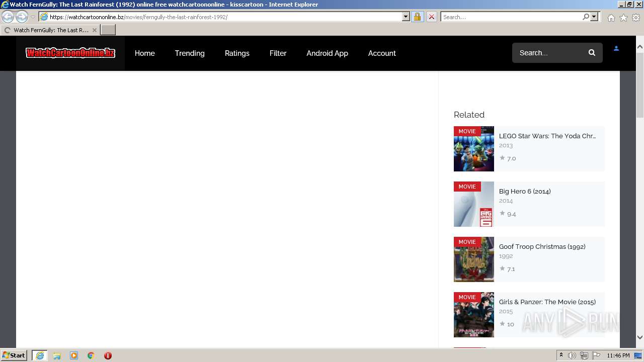Click the magnifier search icon in IE
The image size is (644, 362).
click(586, 17)
